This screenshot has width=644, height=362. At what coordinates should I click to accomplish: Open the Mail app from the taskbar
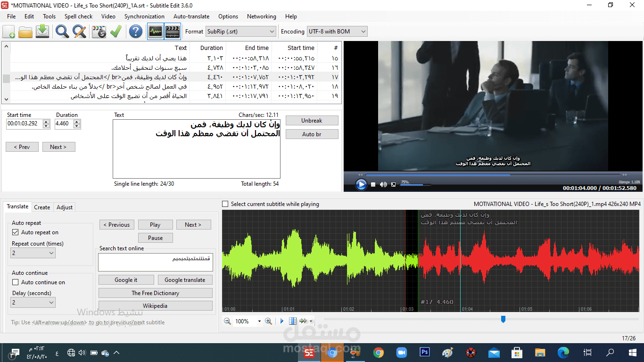coord(494,352)
